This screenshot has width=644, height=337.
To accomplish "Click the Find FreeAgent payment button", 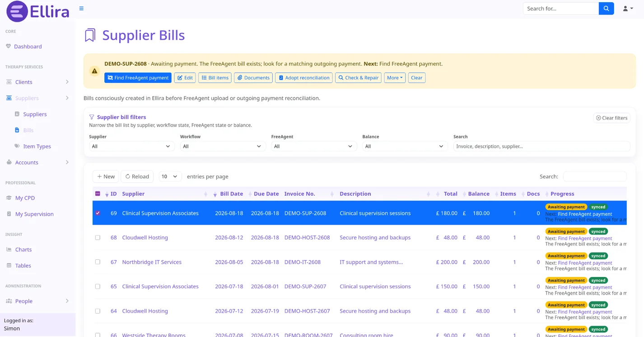I will pyautogui.click(x=138, y=78).
